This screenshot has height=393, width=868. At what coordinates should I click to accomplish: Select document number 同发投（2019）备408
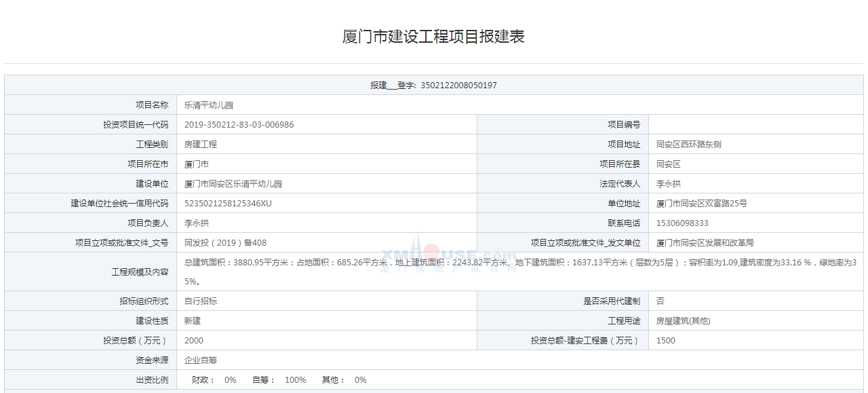coord(225,243)
